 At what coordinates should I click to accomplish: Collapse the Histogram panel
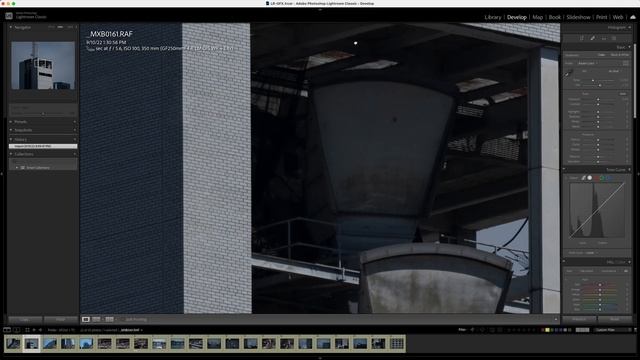point(630,27)
